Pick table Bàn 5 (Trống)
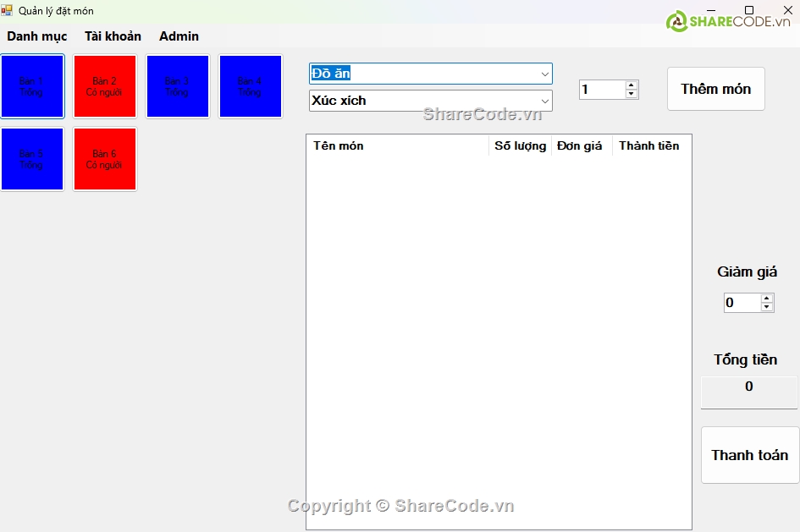The height and width of the screenshot is (532, 800). 32,159
